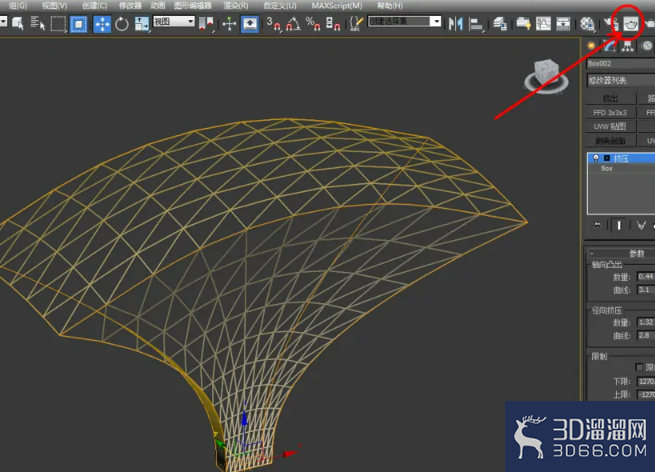
Task: Click the 挤出 modifier button
Action: [610, 98]
